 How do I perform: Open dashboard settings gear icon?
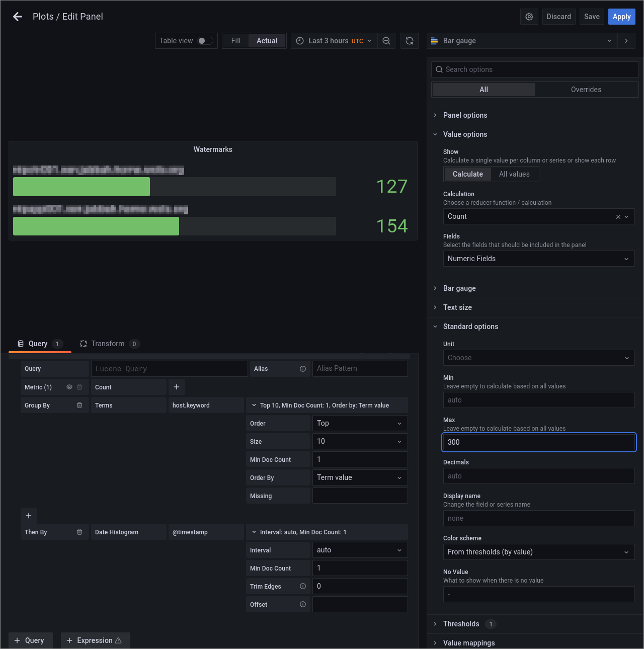tap(529, 17)
